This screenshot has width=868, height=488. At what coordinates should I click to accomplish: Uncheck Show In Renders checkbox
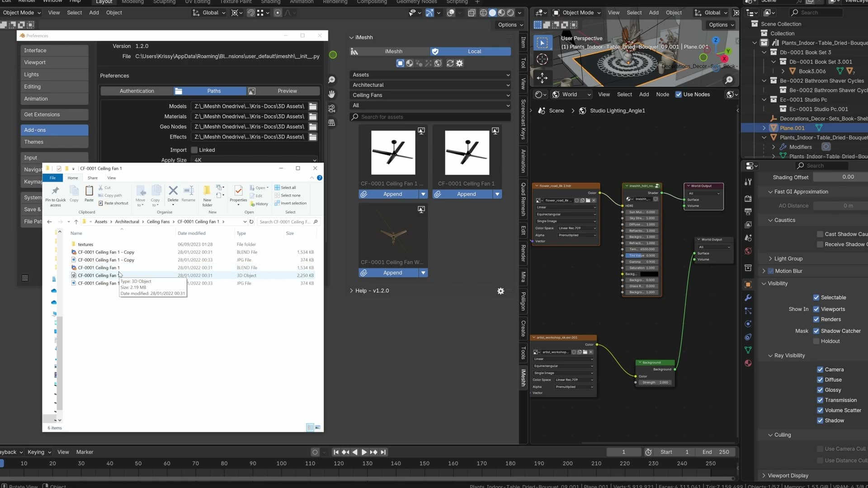(x=816, y=319)
